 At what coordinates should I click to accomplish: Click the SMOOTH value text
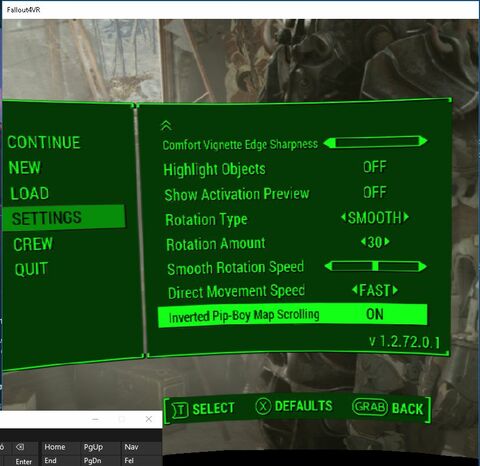375,218
